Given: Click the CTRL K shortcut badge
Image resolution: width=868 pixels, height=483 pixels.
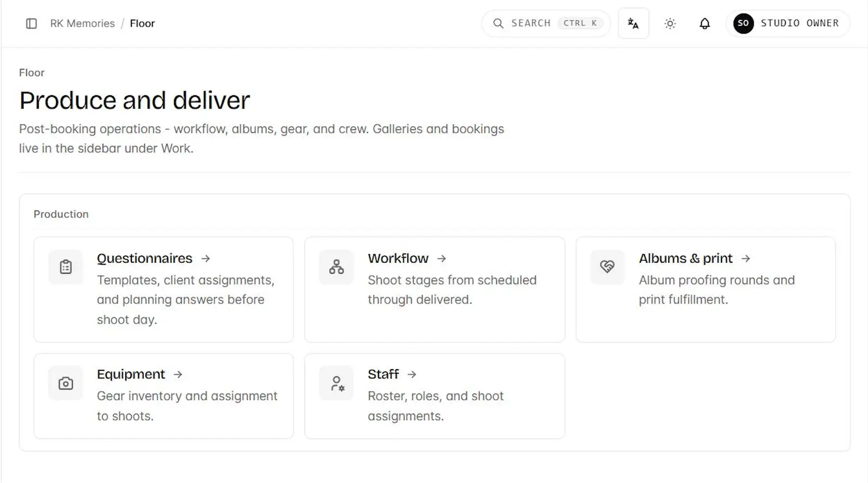Looking at the screenshot, I should pyautogui.click(x=580, y=23).
